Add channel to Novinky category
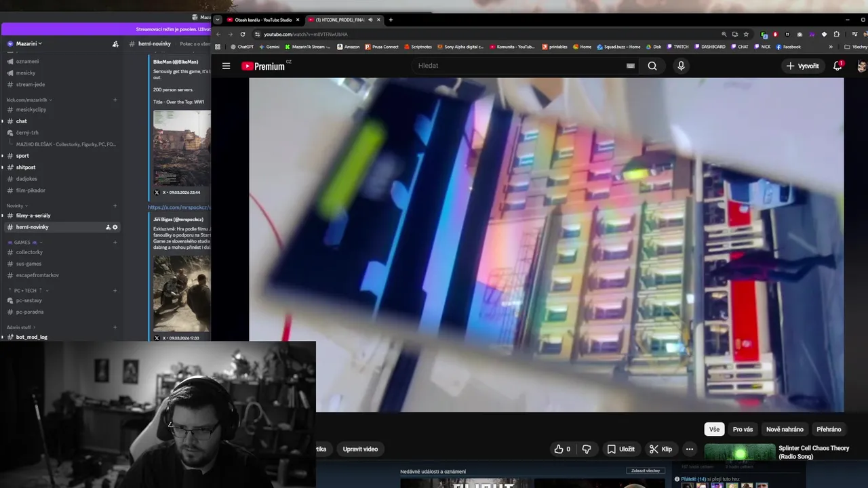The height and width of the screenshot is (488, 868). [115, 205]
